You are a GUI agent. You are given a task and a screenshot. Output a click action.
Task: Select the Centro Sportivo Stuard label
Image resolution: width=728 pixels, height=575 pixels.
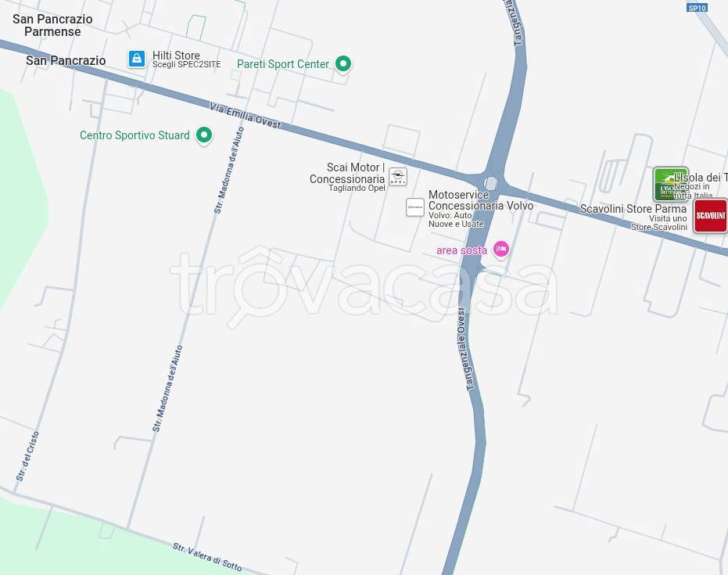pos(134,135)
